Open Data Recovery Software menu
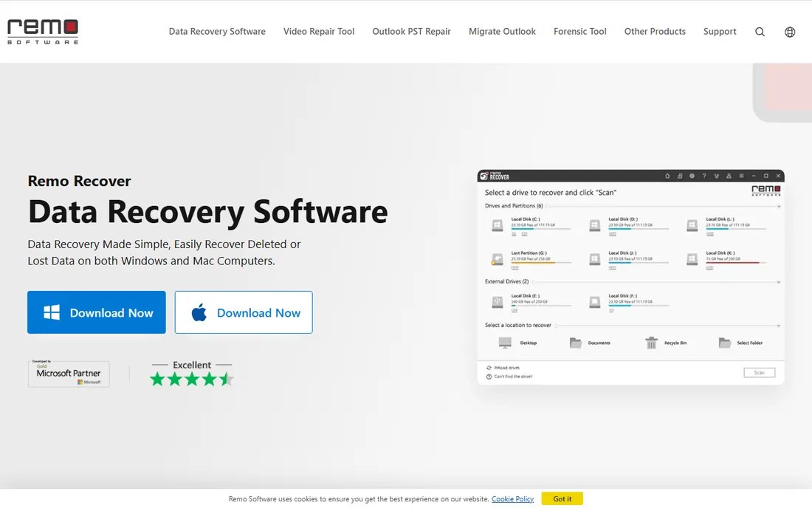Viewport: 812px width, 508px height. 217,32
